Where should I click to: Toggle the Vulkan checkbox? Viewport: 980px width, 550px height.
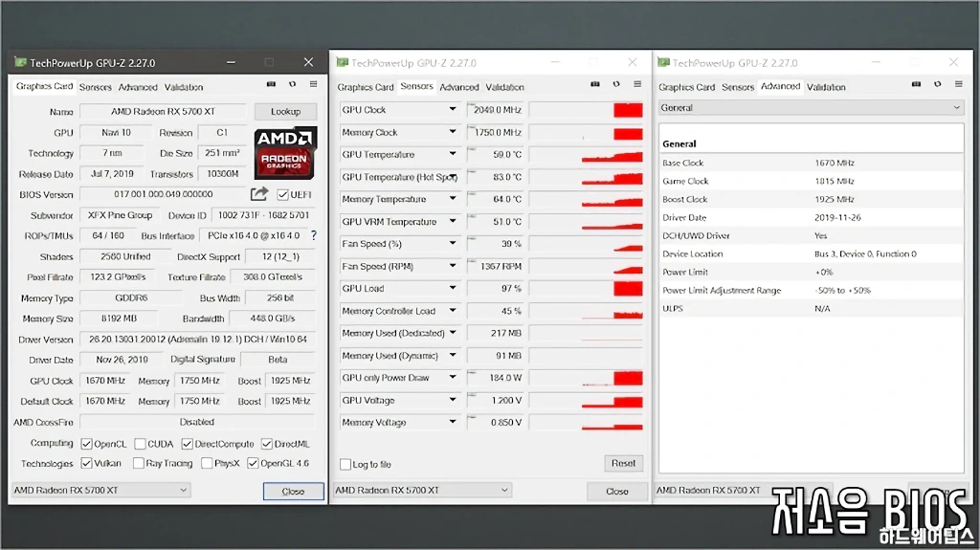point(87,463)
